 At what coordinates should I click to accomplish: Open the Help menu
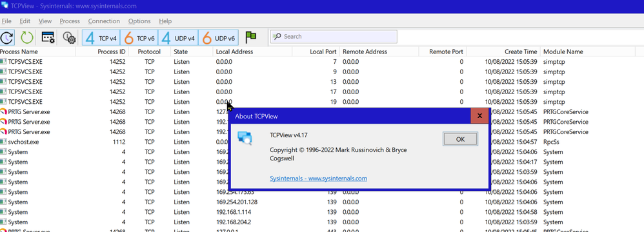point(165,21)
